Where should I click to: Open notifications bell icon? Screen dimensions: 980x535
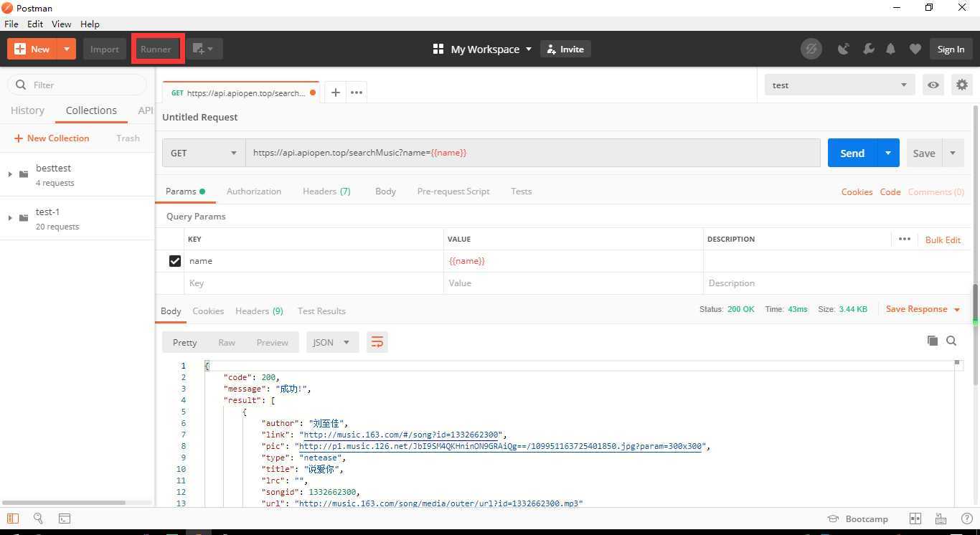(890, 49)
